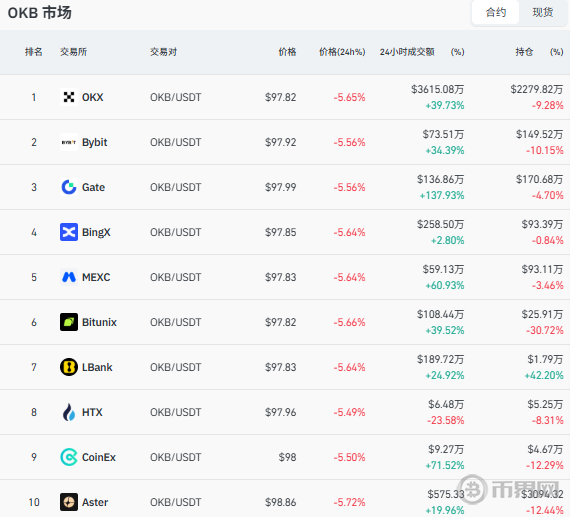This screenshot has width=570, height=517.
Task: Sort by the 持仓 column header
Action: [x=524, y=52]
